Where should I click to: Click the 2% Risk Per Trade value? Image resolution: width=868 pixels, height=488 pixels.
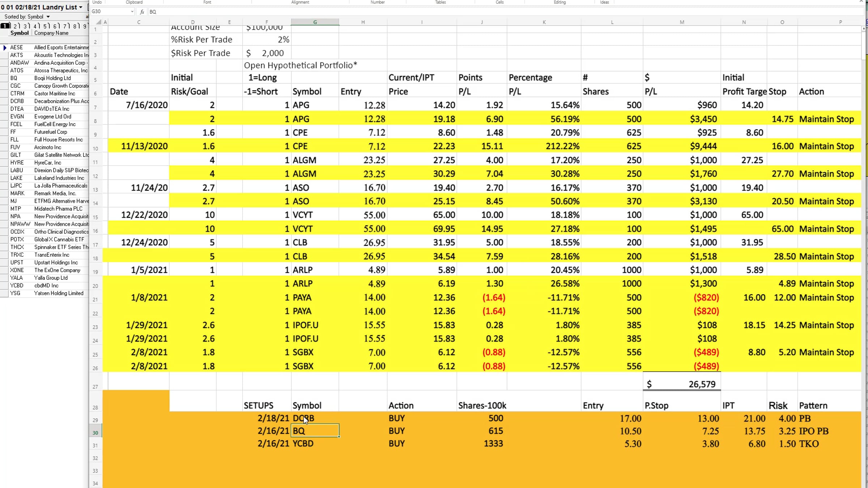(x=267, y=39)
